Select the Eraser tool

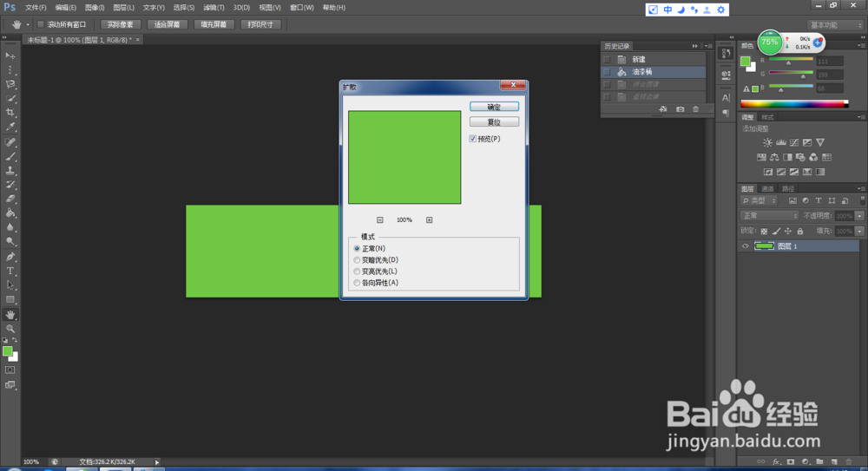click(10, 199)
